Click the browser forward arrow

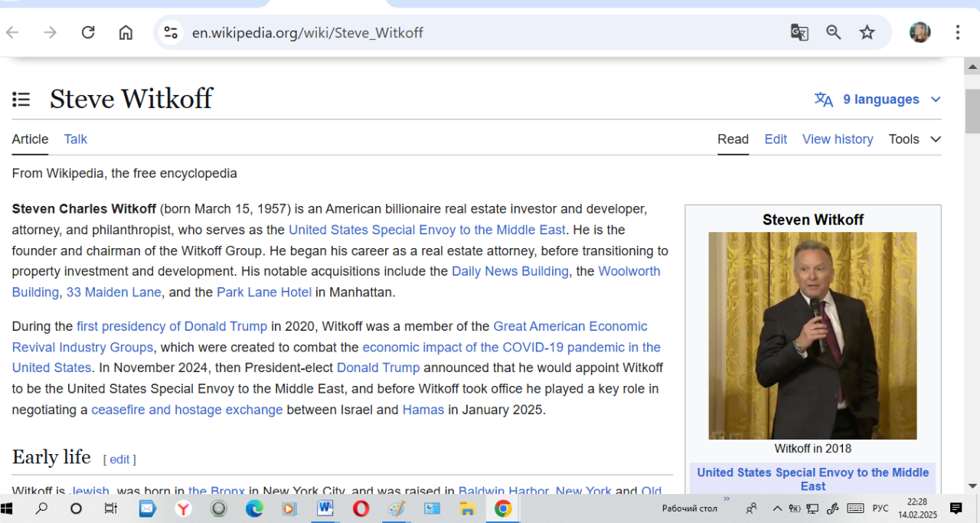50,32
